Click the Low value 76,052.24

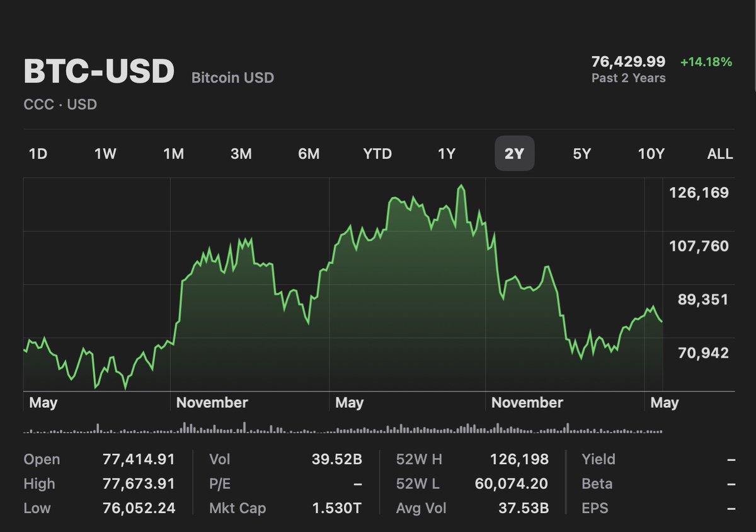click(x=139, y=508)
